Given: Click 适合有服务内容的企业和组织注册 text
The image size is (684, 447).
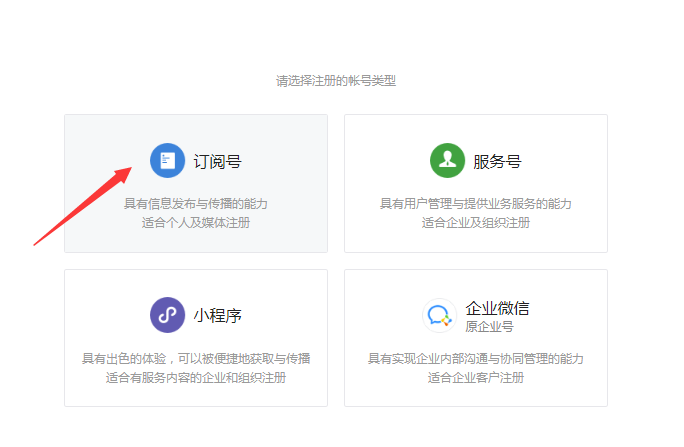Looking at the screenshot, I should pyautogui.click(x=196, y=378).
